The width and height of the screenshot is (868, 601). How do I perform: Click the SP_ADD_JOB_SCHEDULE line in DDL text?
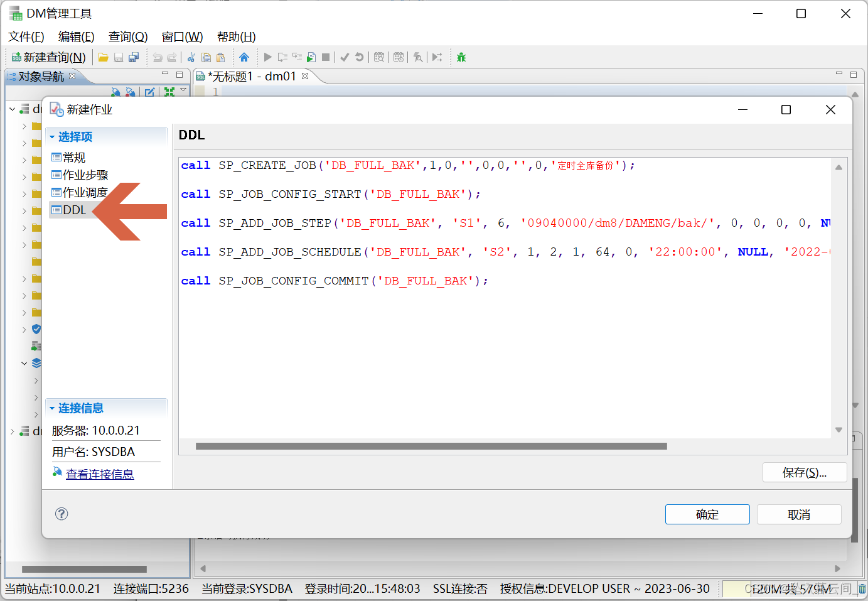(x=506, y=252)
